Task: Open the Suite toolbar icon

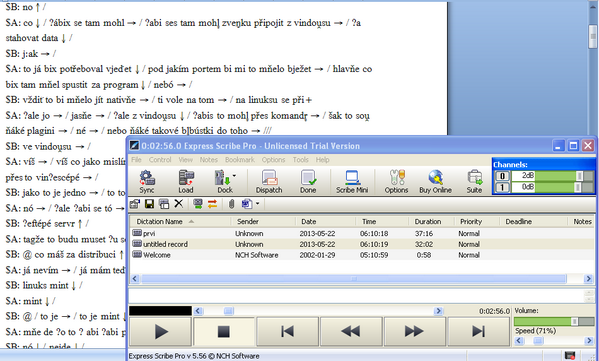Action: (x=474, y=181)
